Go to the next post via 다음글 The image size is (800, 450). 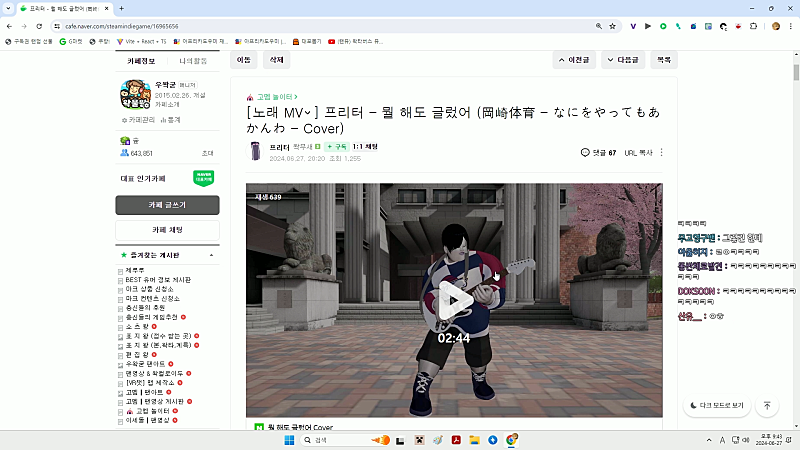pos(623,60)
